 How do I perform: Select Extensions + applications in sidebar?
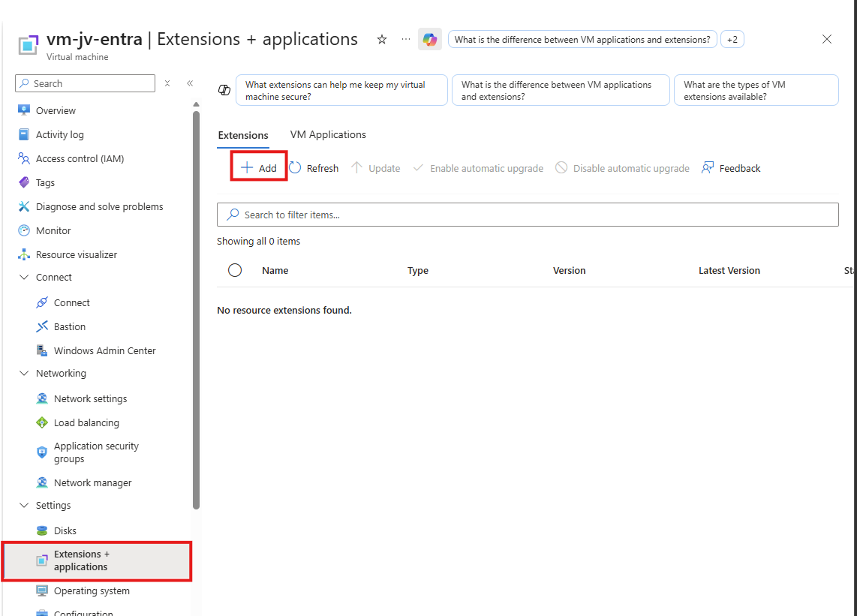tap(97, 560)
